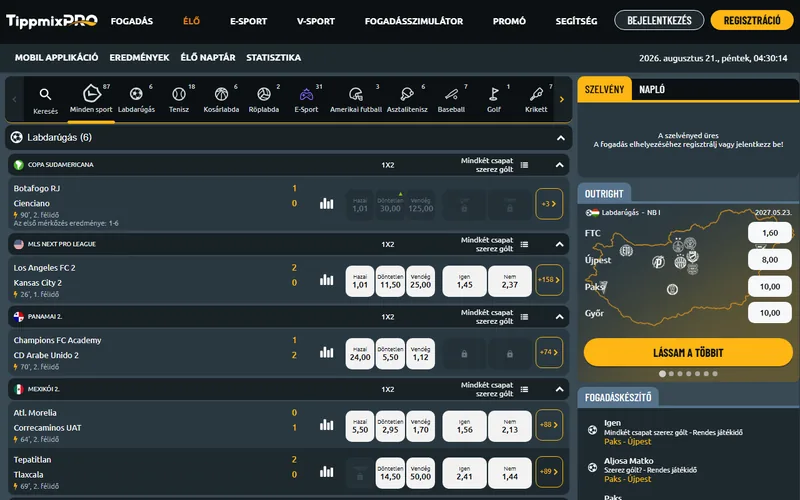The width and height of the screenshot is (800, 500).
Task: Click the REGISZTRÁCIÓ button
Action: pyautogui.click(x=752, y=20)
